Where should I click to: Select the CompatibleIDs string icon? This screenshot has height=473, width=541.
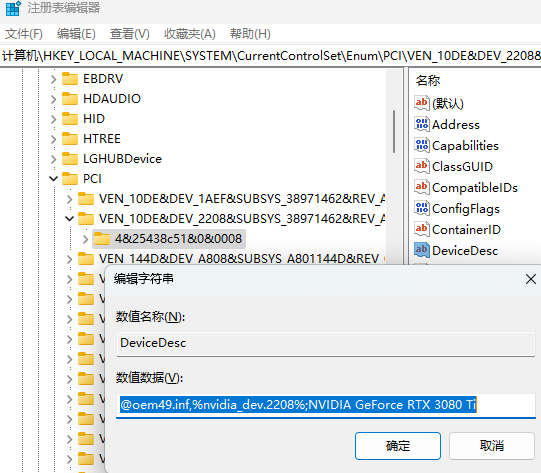(422, 187)
